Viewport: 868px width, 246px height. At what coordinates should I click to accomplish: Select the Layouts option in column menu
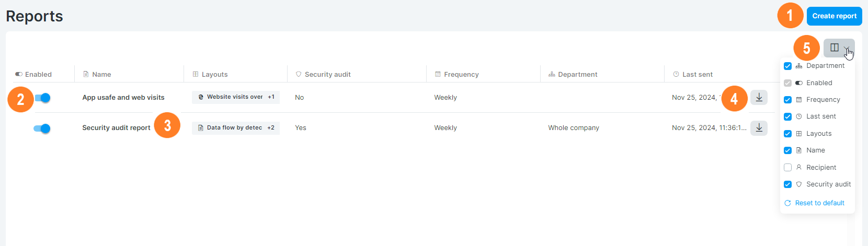817,134
